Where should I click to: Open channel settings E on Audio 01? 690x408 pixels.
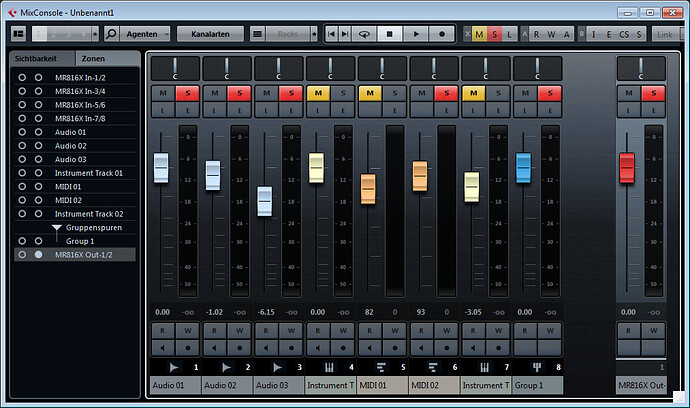(188, 110)
